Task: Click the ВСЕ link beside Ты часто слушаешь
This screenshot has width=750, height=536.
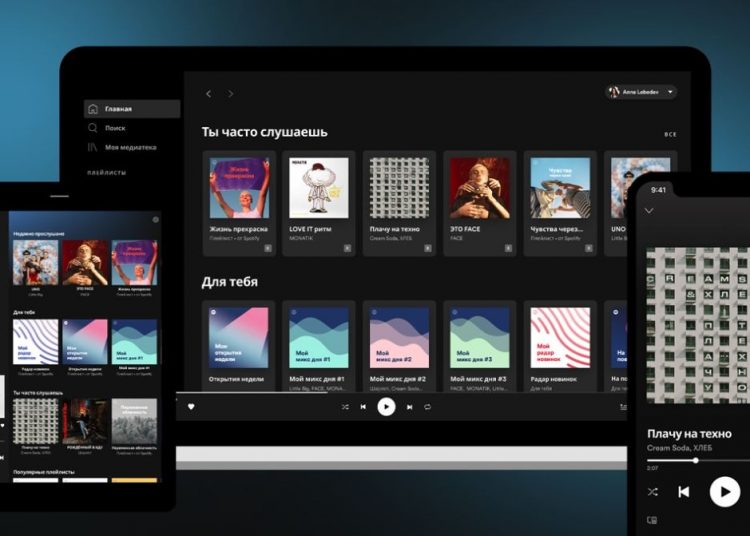Action: 670,135
